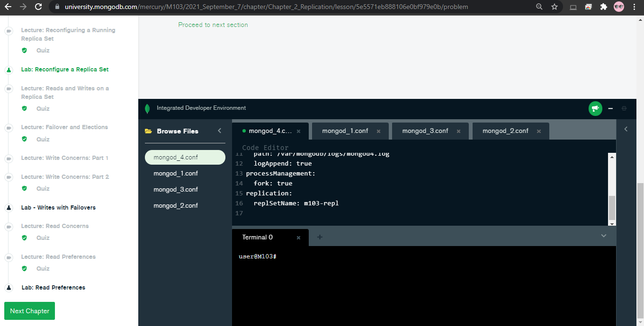Open the green megaphone feedback icon
Viewport: 644px width, 326px height.
point(595,108)
